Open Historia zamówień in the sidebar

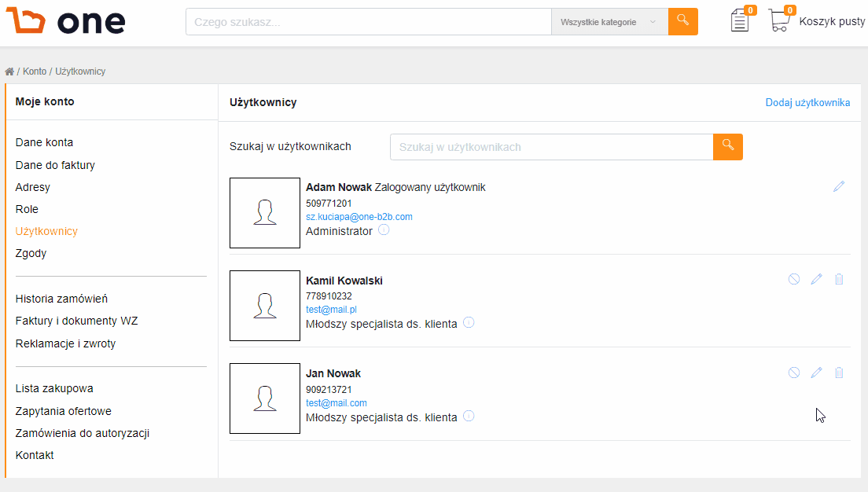point(61,299)
